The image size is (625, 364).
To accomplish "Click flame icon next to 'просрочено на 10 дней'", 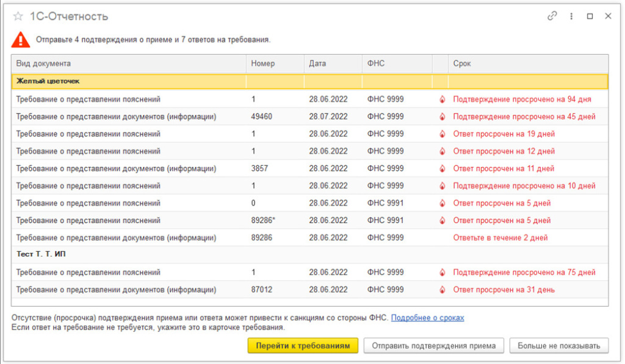I will tap(442, 185).
